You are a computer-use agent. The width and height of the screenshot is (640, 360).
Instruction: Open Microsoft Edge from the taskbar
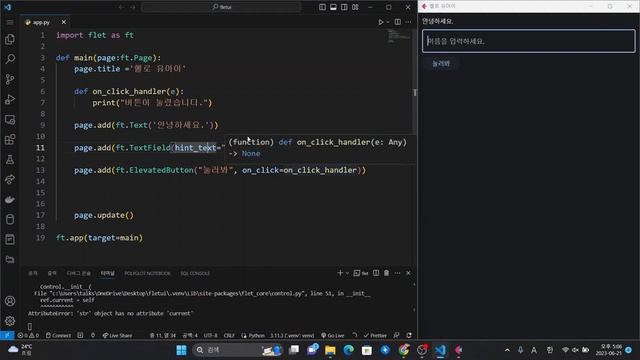coord(348,350)
